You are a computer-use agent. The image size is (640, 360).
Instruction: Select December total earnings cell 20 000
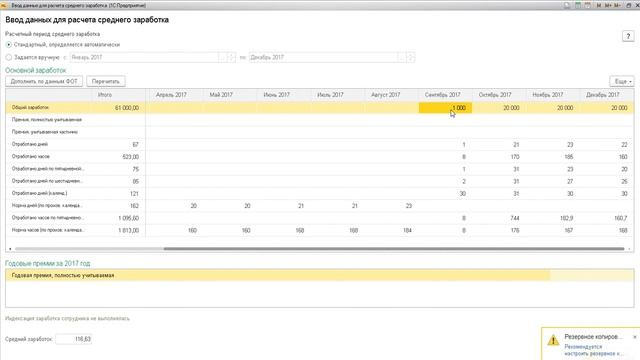click(607, 108)
